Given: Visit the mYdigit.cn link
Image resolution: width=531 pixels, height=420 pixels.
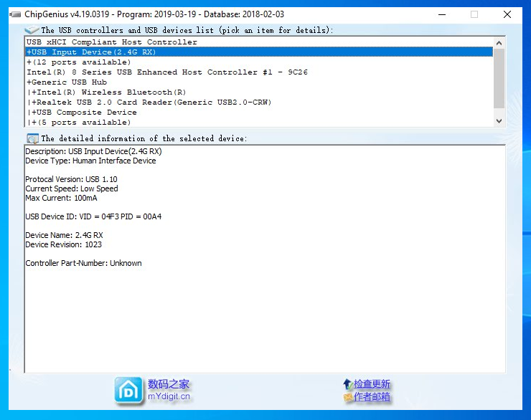Looking at the screenshot, I should coord(169,396).
